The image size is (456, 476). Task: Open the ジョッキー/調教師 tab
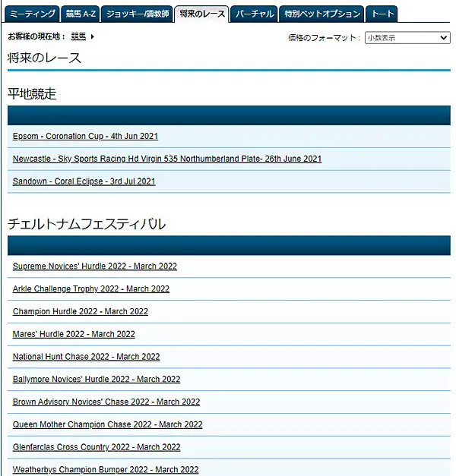[137, 14]
